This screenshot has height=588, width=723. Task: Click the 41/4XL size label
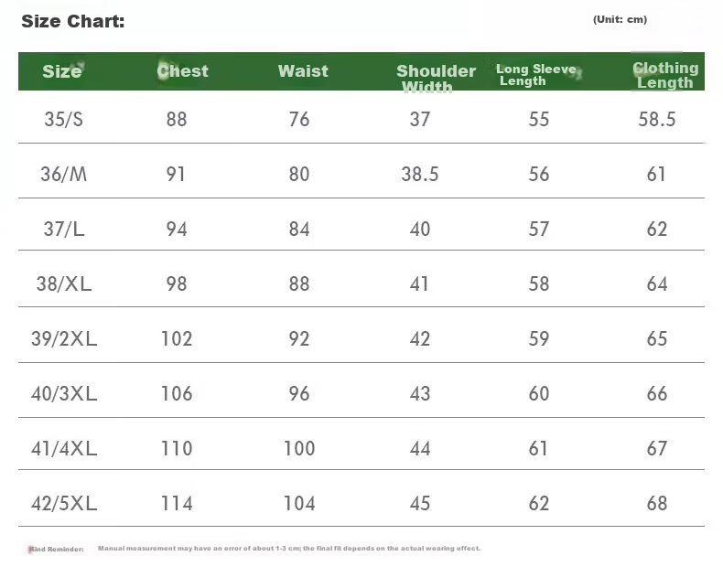[64, 448]
